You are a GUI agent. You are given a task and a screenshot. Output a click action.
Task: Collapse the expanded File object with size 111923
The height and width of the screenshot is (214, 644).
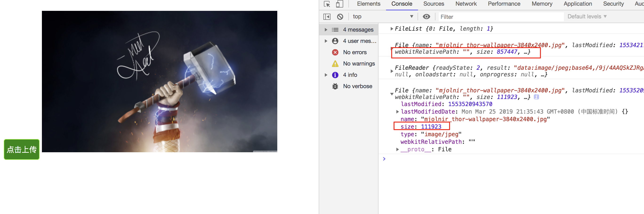(392, 94)
